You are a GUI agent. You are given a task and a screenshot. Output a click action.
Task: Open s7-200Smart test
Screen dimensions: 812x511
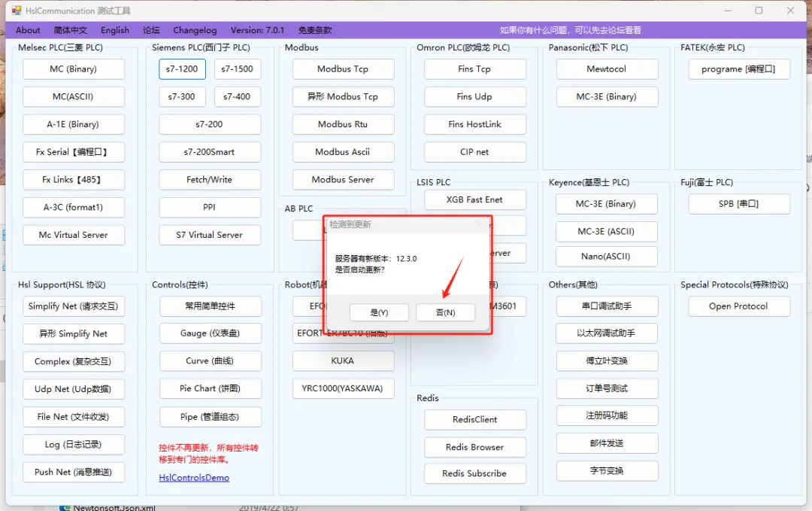[210, 152]
